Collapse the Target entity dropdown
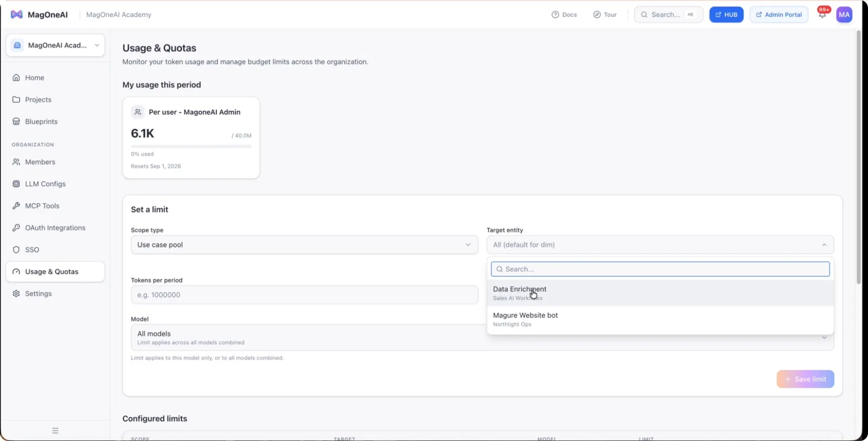The width and height of the screenshot is (868, 441). click(x=660, y=245)
